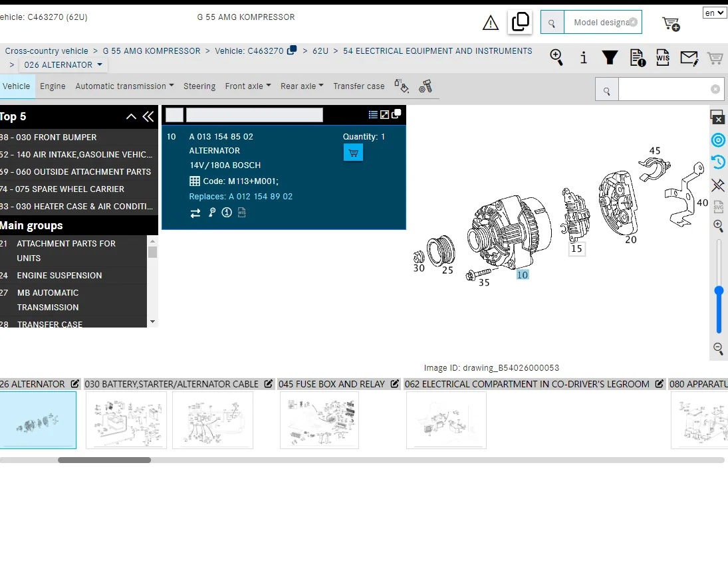Viewport: 728px width, 580px height.
Task: Open the funnel filter icon
Action: point(610,58)
